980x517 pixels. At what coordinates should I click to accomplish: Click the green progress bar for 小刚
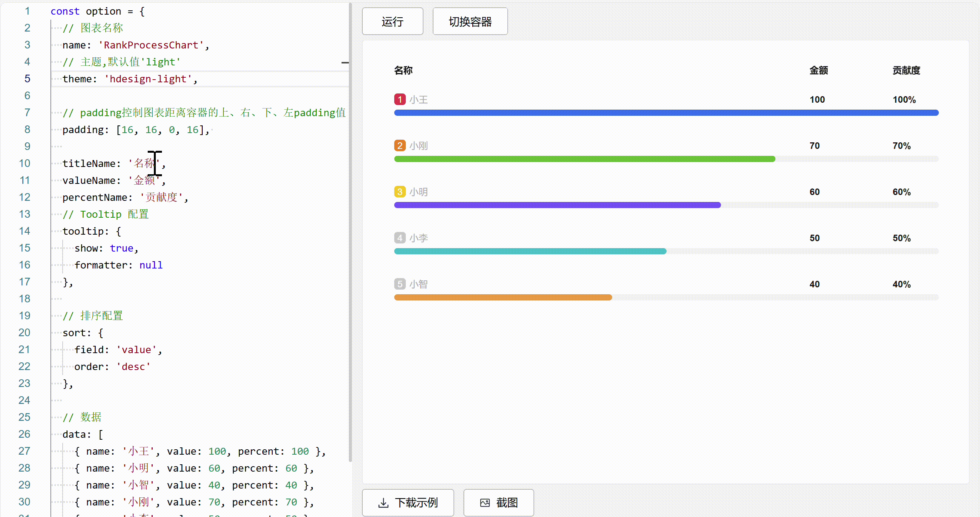[x=585, y=159]
